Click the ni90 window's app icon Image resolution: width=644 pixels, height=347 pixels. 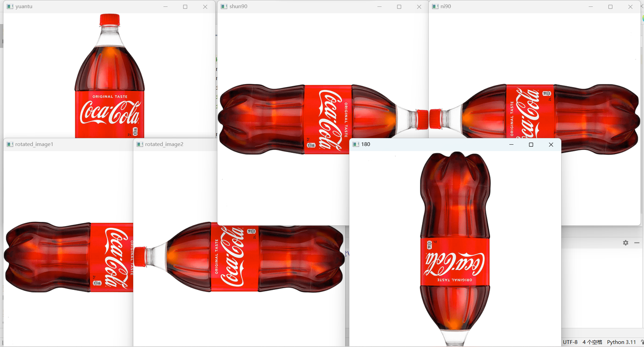coord(435,6)
